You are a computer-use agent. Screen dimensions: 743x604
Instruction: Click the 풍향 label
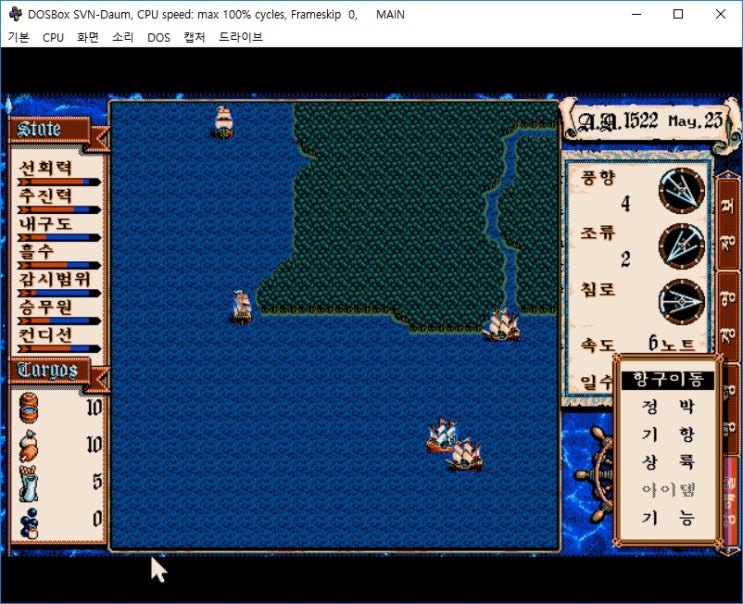[x=598, y=177]
